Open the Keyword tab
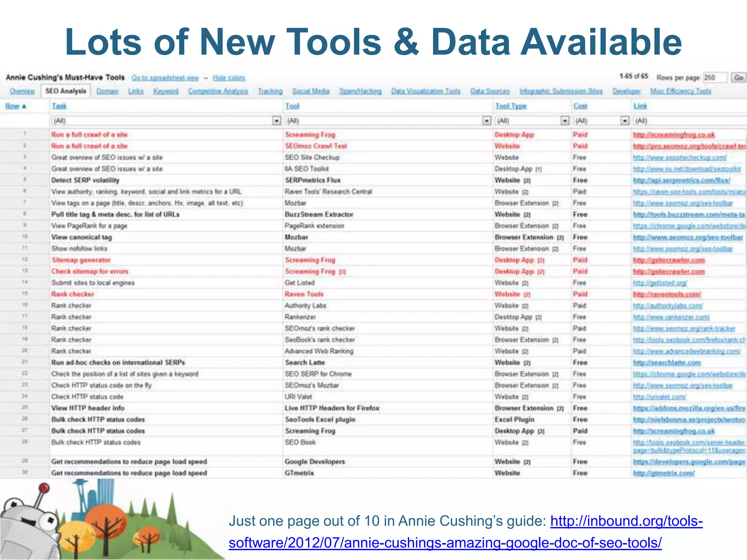747x560 pixels. [166, 91]
